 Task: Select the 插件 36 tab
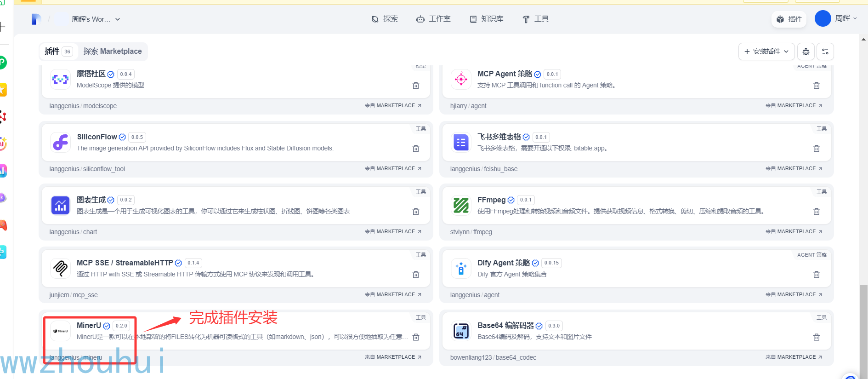tap(58, 51)
